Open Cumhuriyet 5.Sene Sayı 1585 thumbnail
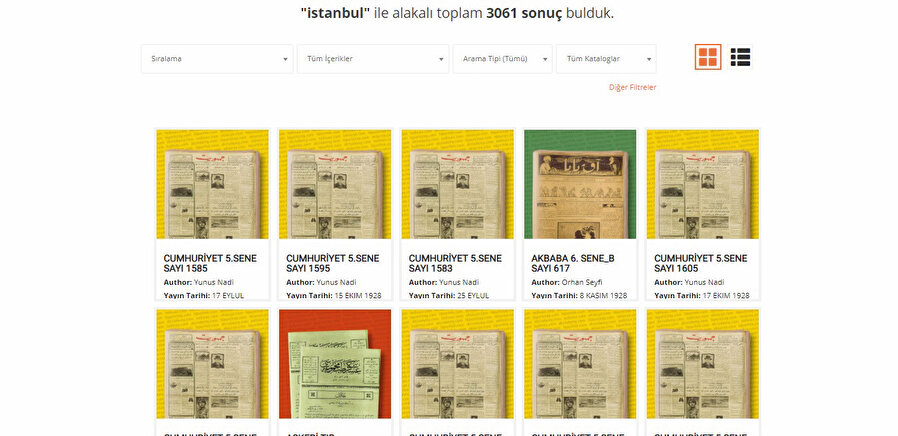 [x=212, y=184]
